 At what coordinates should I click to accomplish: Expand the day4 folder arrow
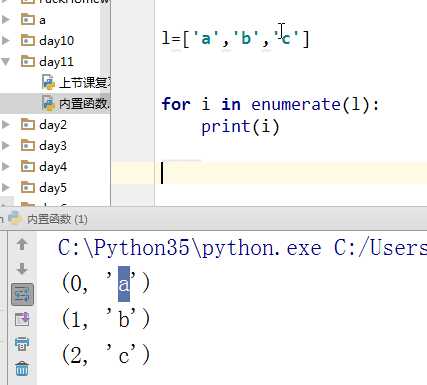click(6, 167)
